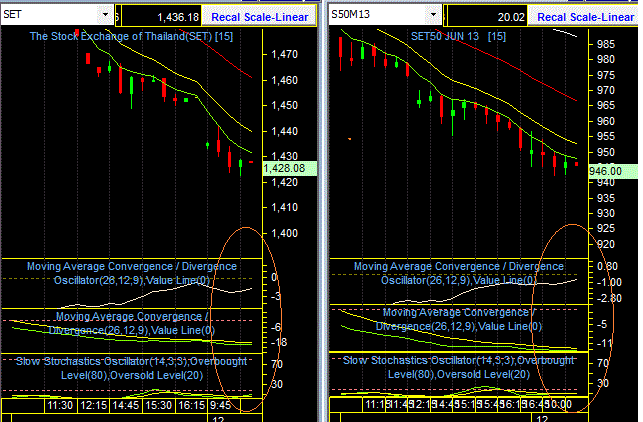The image size is (643, 422).
Task: Click the 965 price axis value
Action: point(606,105)
